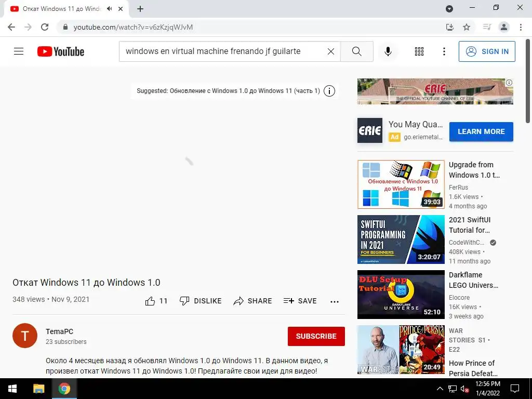This screenshot has width=532, height=399.
Task: Open go.eriemetal ad link
Action: click(x=423, y=137)
